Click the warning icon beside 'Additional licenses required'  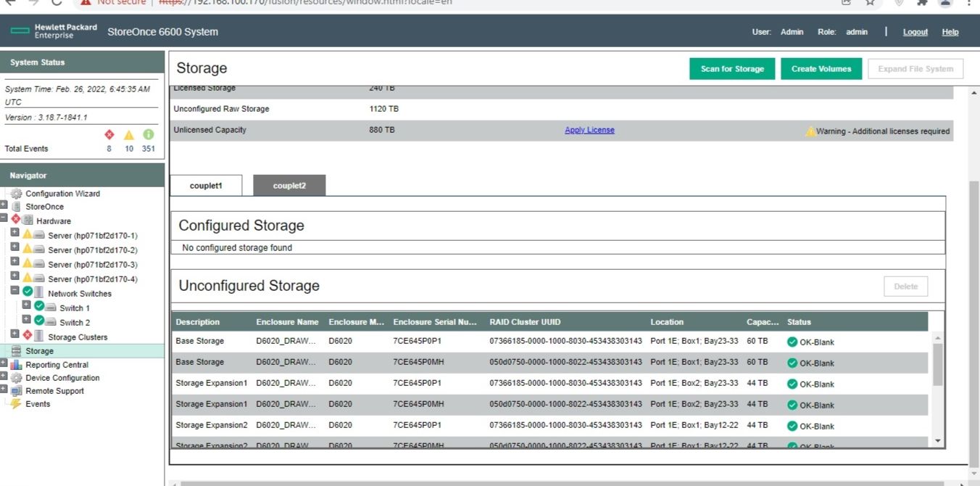[810, 131]
